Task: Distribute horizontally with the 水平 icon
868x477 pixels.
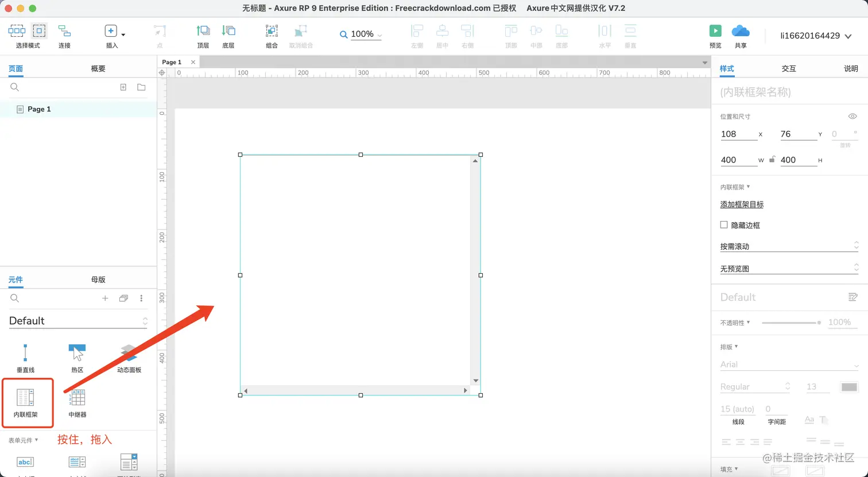Action: (604, 31)
